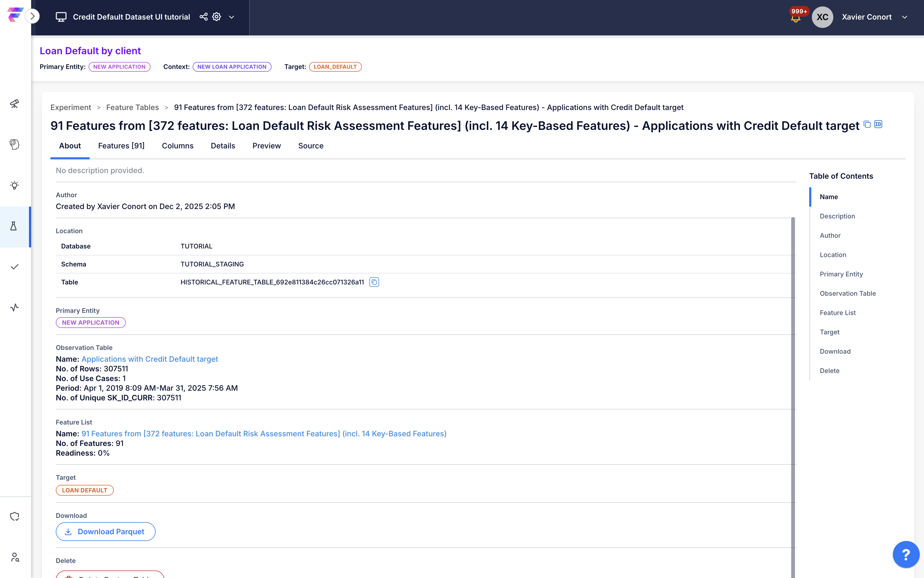This screenshot has width=924, height=578.
Task: Jump to Observation Table in contents
Action: click(x=848, y=293)
